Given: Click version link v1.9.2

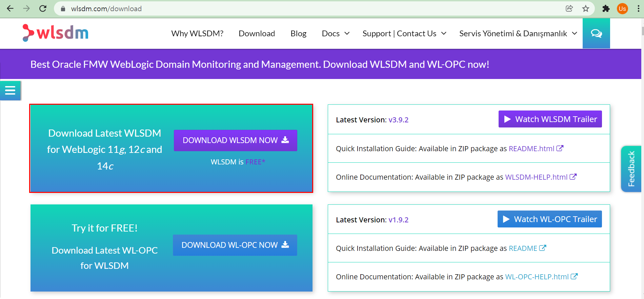Looking at the screenshot, I should (398, 220).
